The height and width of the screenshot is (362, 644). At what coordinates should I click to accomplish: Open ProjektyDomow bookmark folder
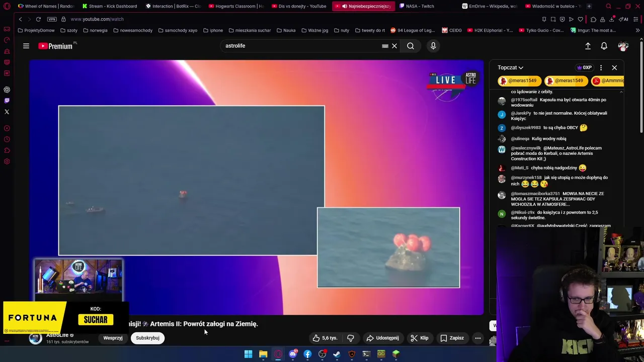point(36,30)
